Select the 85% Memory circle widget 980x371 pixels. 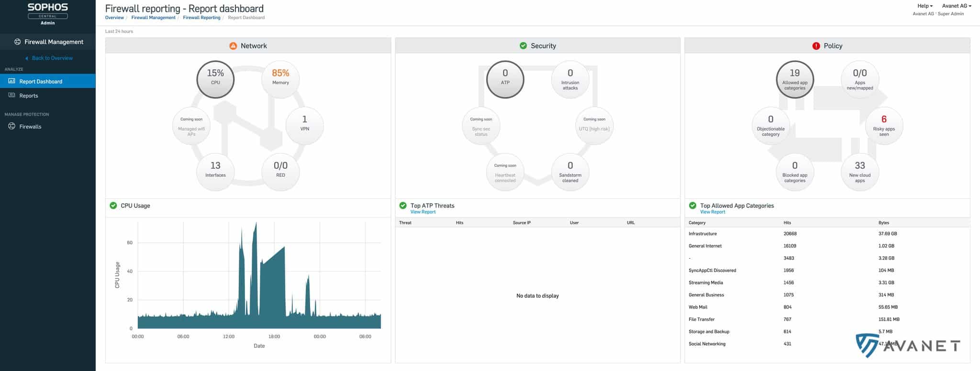280,79
